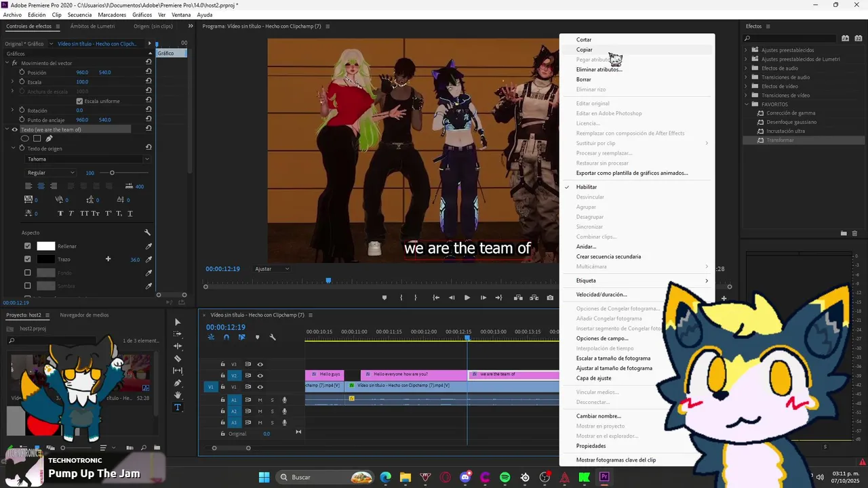The image size is (868, 488).
Task: Click the white Rellenar color swatch
Action: 45,246
